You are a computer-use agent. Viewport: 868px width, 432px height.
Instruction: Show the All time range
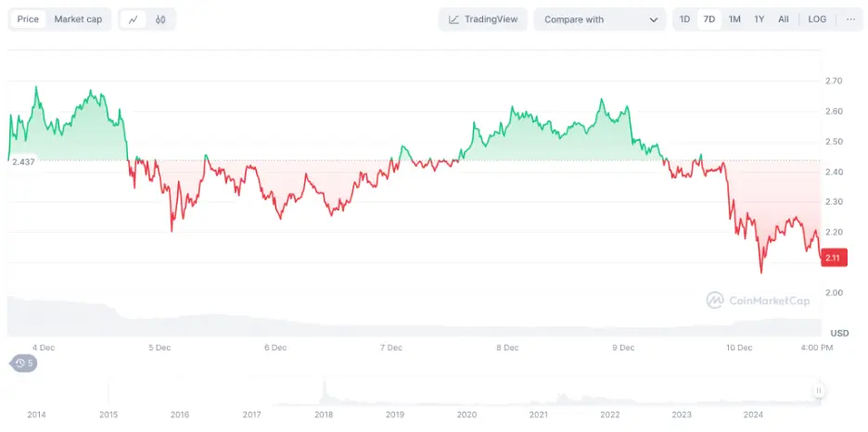784,19
